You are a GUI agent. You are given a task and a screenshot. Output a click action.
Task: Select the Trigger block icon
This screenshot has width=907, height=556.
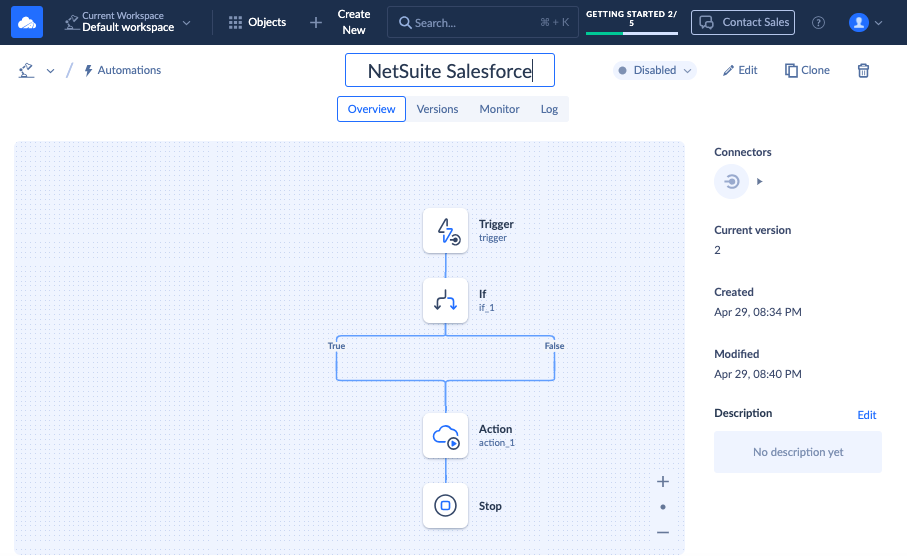click(x=445, y=231)
